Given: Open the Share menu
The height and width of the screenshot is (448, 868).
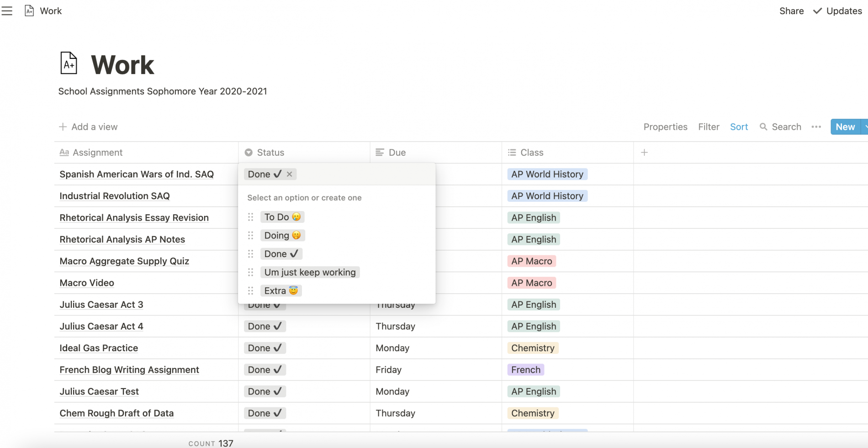Looking at the screenshot, I should click(x=791, y=11).
